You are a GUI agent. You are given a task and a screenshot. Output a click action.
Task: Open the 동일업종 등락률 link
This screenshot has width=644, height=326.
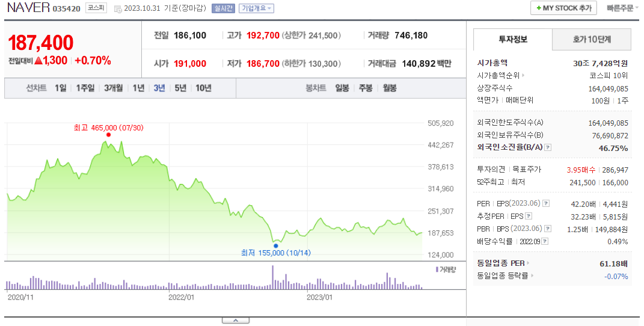(x=505, y=275)
